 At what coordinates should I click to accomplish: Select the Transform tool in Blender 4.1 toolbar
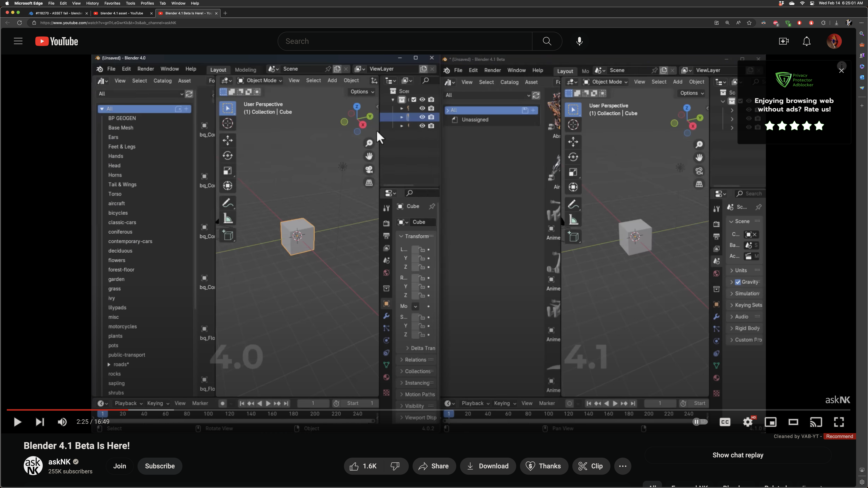tap(573, 187)
